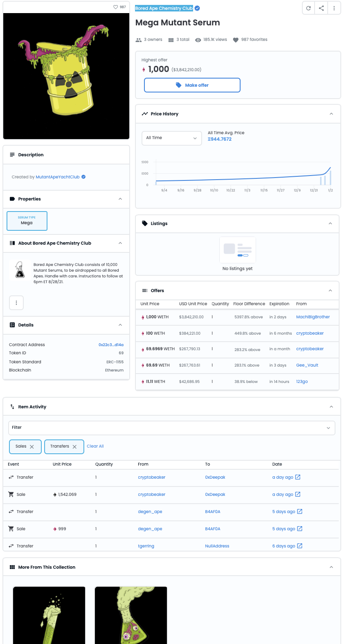
Task: Click the owners people icon
Action: point(138,40)
